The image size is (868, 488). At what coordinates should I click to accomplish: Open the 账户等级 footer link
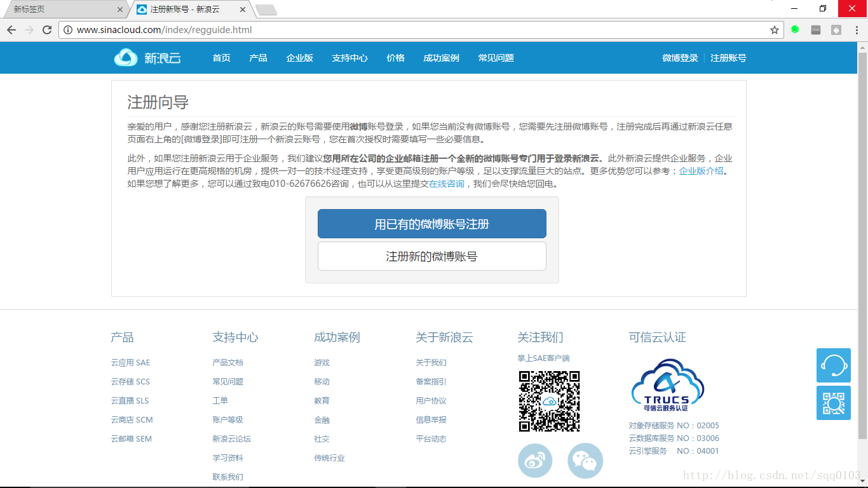click(x=227, y=420)
